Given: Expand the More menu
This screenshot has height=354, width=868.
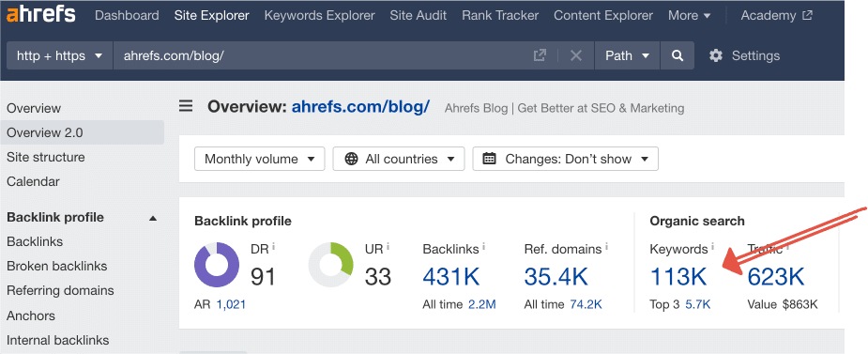Looking at the screenshot, I should coord(689,16).
